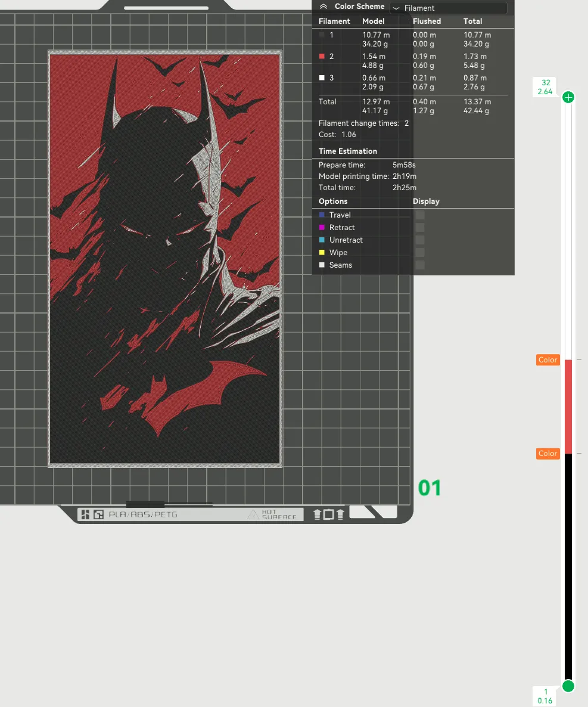The image size is (588, 707).
Task: Click the red segment of layer slider
Action: (568, 407)
